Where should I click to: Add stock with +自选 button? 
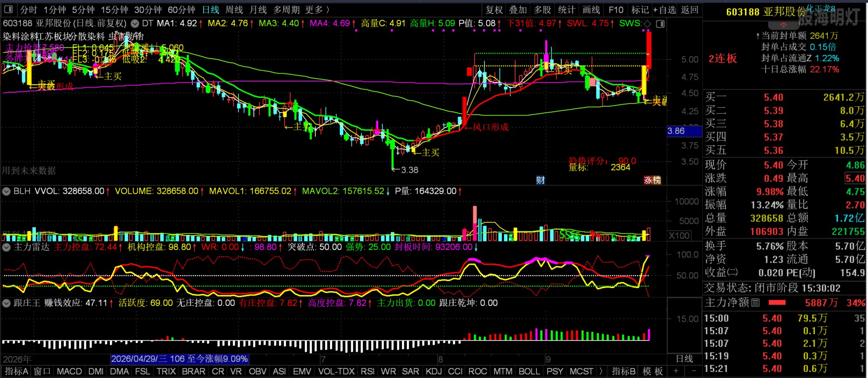point(665,10)
